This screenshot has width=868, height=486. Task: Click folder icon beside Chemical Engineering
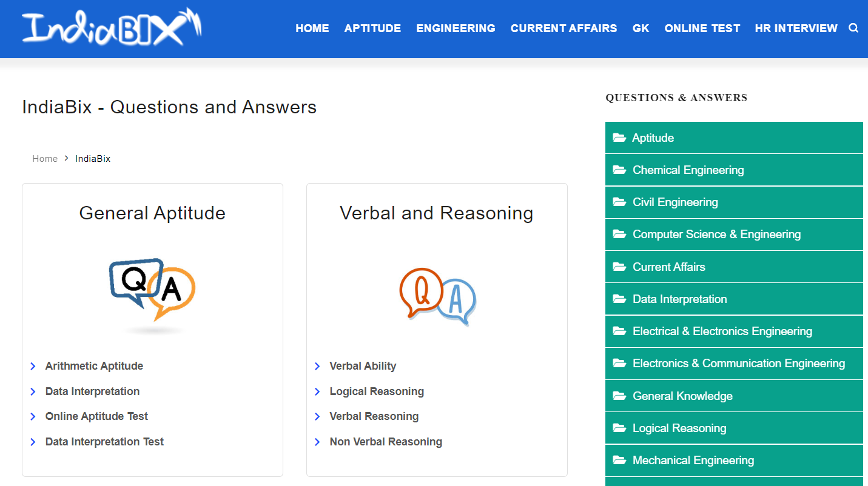(x=619, y=170)
